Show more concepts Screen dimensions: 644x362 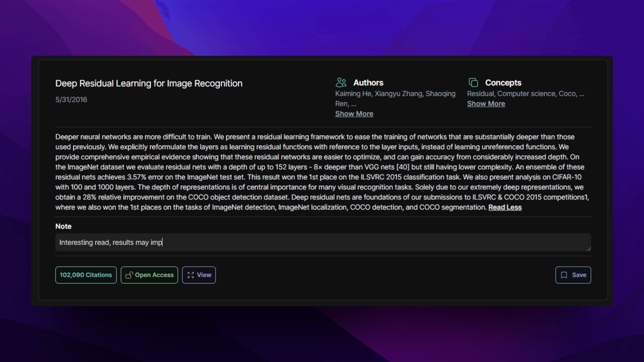(x=486, y=104)
